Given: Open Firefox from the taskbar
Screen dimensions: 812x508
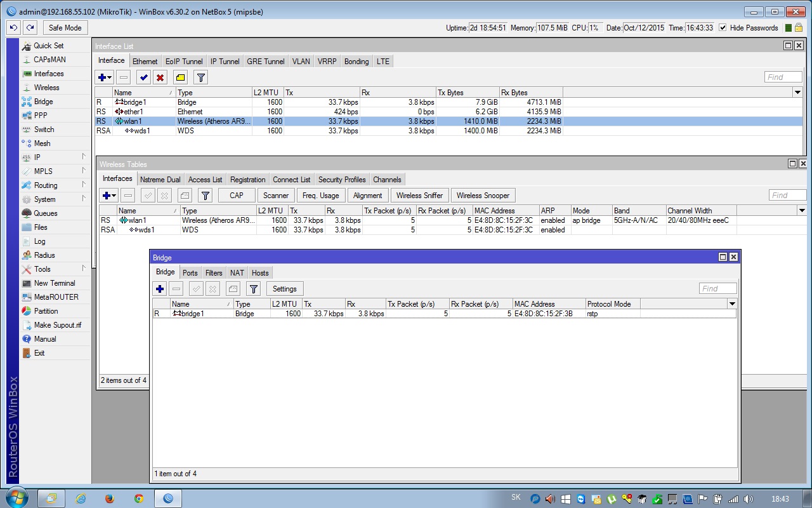Looking at the screenshot, I should coord(109,499).
